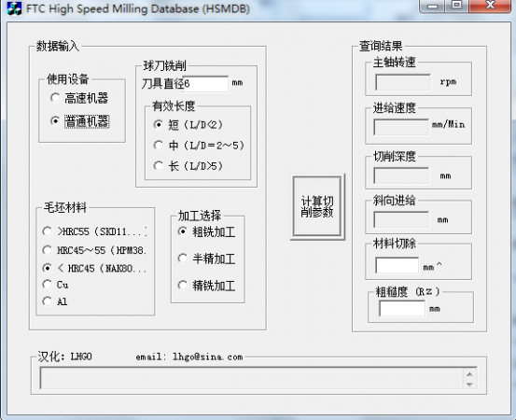
Task: Click the 数据输入 group label
Action: tap(58, 46)
